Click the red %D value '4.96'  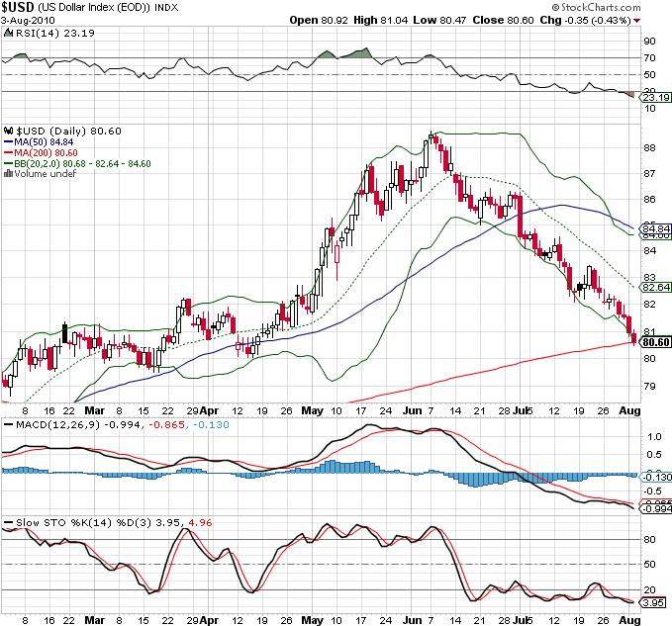point(200,523)
